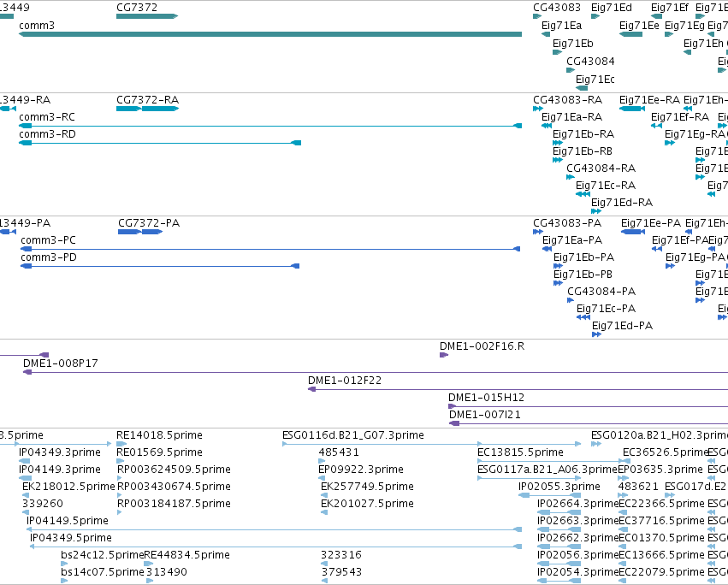This screenshot has height=585, width=728.
Task: Click the ESG0117a.B21_A06.3prime EST label
Action: [x=547, y=470]
